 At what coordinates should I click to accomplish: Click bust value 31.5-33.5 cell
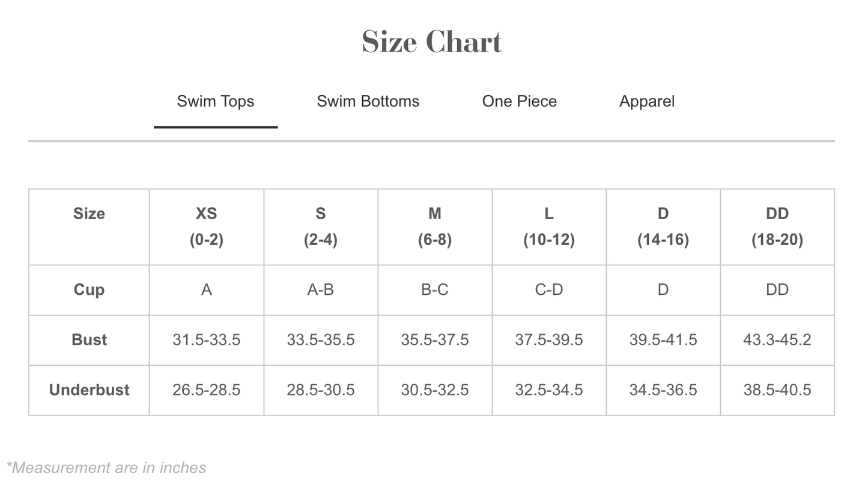pos(206,340)
